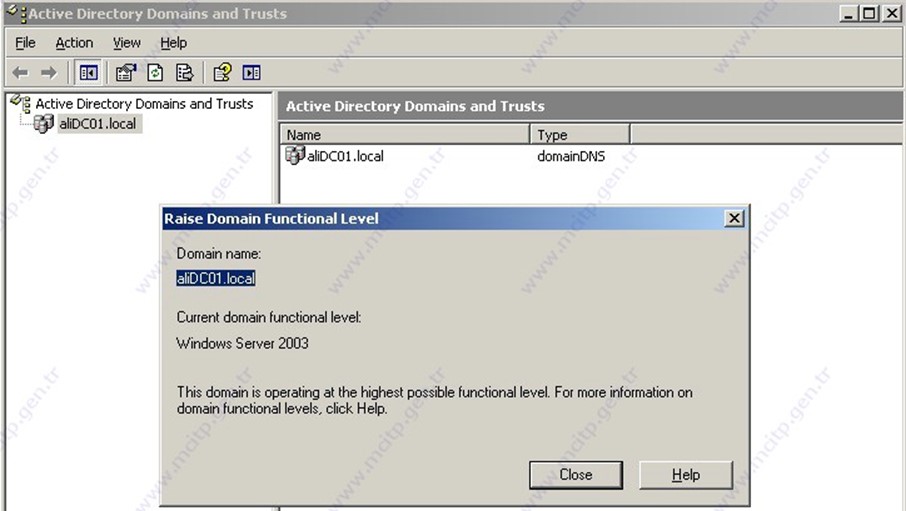
Task: Click the console title bar app icon
Action: coord(17,13)
